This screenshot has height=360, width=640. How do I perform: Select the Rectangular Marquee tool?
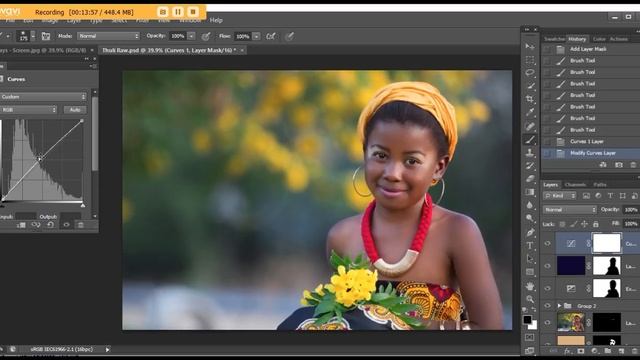[530, 60]
